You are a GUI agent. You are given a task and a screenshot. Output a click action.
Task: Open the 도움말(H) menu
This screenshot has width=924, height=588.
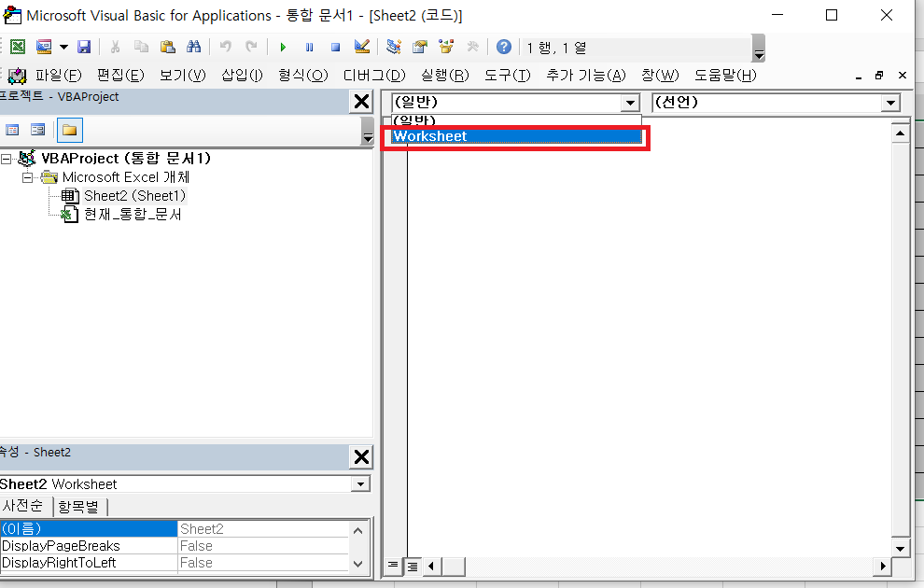[725, 76]
